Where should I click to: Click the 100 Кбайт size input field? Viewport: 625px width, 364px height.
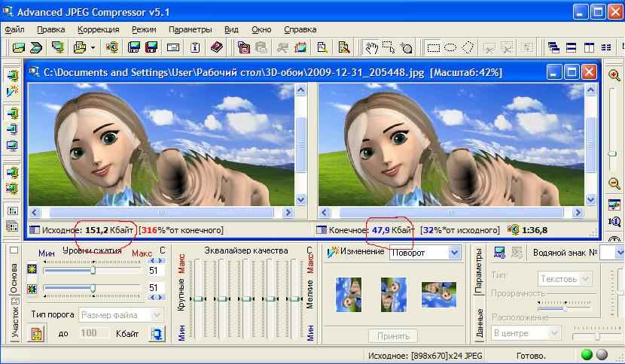(93, 333)
